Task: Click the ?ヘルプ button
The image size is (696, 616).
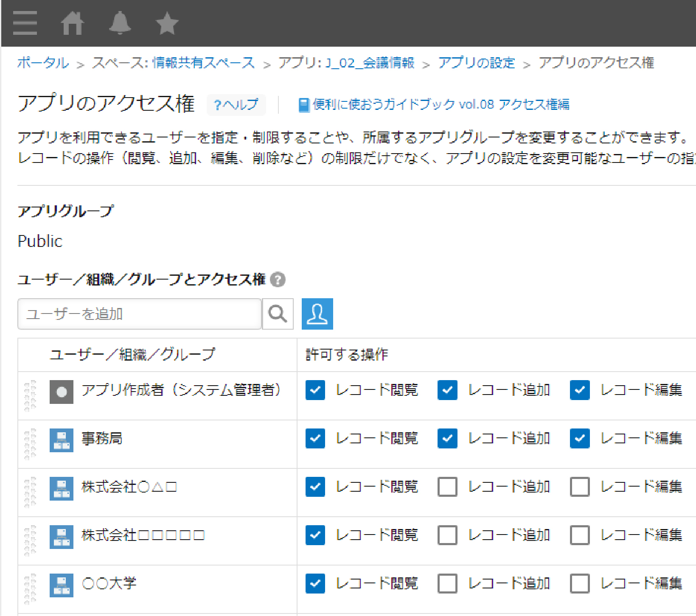Action: pyautogui.click(x=236, y=105)
